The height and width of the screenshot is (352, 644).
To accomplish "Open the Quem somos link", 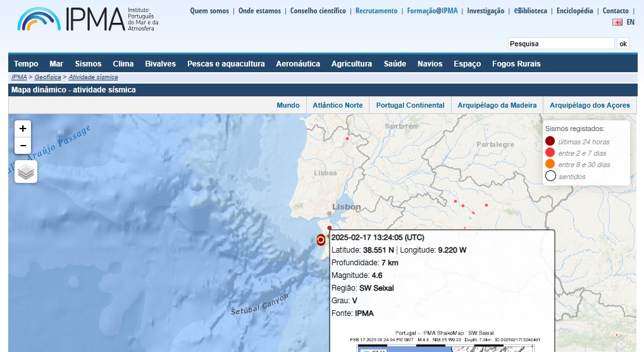I will coord(209,11).
